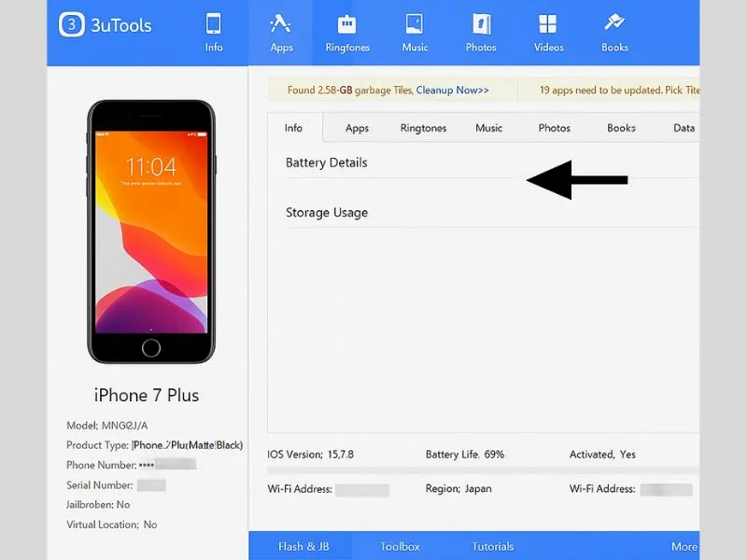Switch to the Photos tab
This screenshot has width=747, height=560.
point(554,128)
